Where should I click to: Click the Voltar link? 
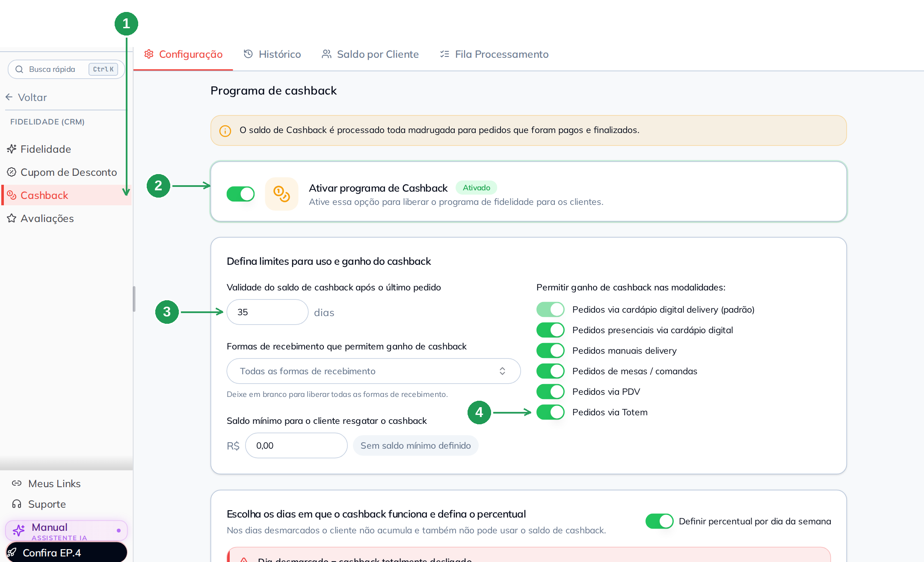coord(27,97)
